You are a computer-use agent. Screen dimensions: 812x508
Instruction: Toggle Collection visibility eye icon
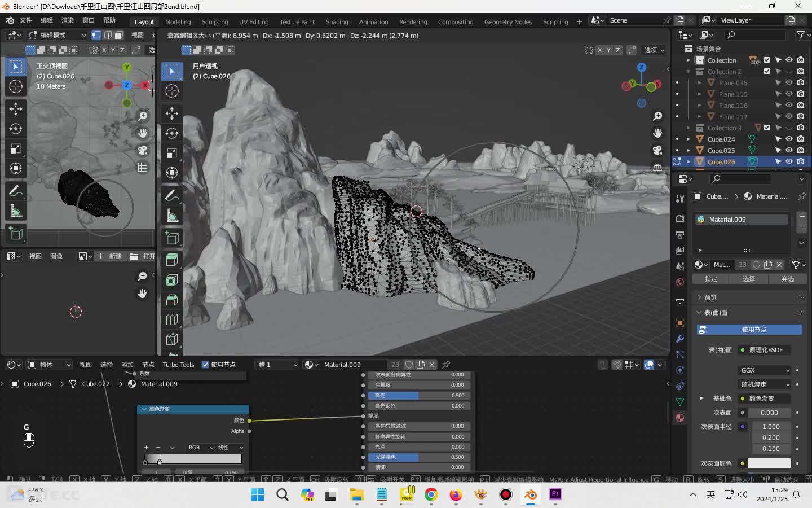pyautogui.click(x=789, y=60)
